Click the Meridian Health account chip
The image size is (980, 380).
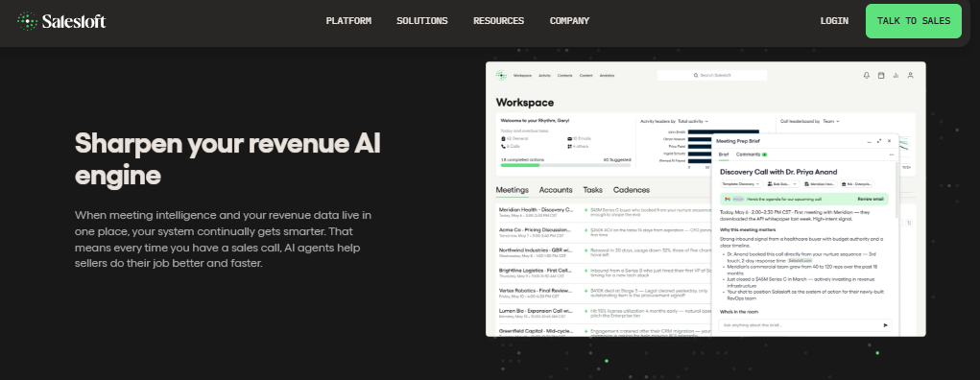click(x=820, y=183)
